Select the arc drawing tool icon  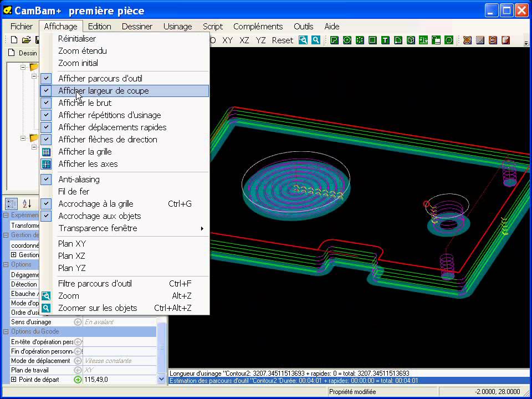pyautogui.click(x=398, y=40)
